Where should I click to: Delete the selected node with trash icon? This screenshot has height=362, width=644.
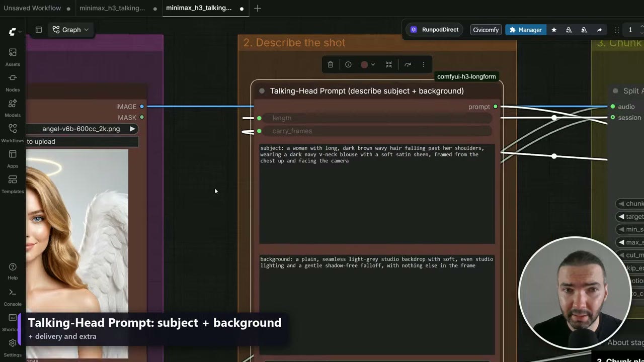click(330, 64)
